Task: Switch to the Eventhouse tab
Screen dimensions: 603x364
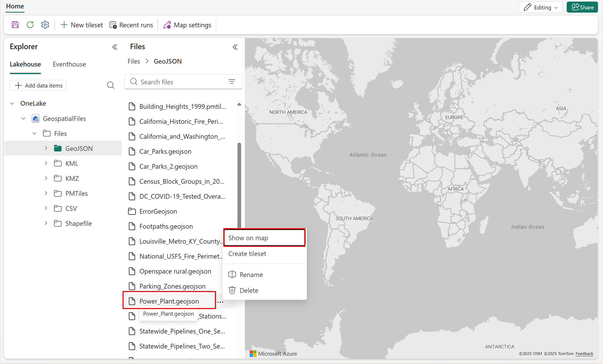Action: [69, 64]
